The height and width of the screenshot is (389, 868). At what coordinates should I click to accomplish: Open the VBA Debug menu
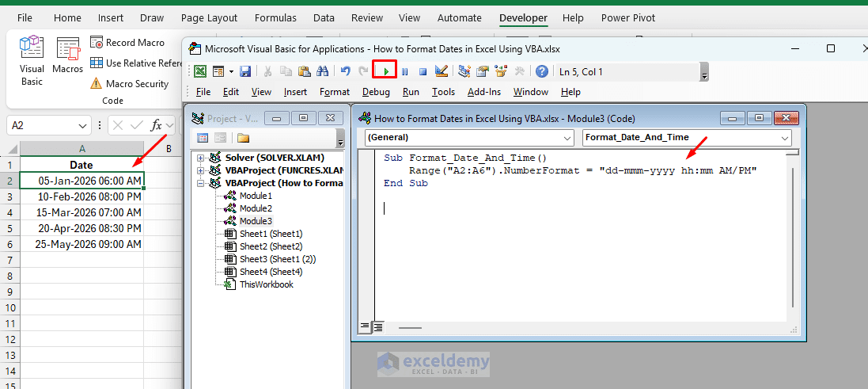tap(376, 92)
